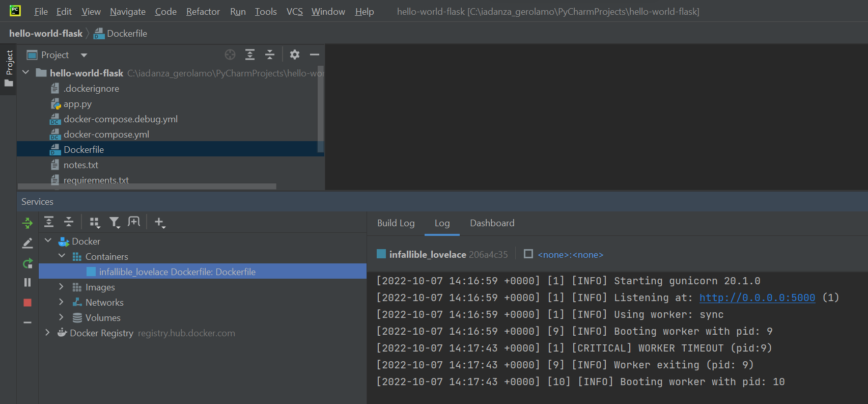Image resolution: width=868 pixels, height=404 pixels.
Task: Click the green redeploy container icon
Action: pos(27,263)
